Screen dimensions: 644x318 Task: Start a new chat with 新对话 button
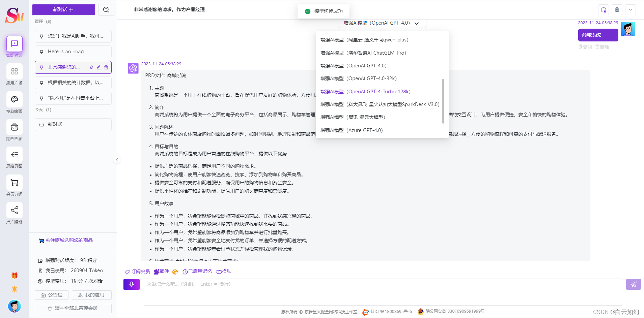[63, 10]
